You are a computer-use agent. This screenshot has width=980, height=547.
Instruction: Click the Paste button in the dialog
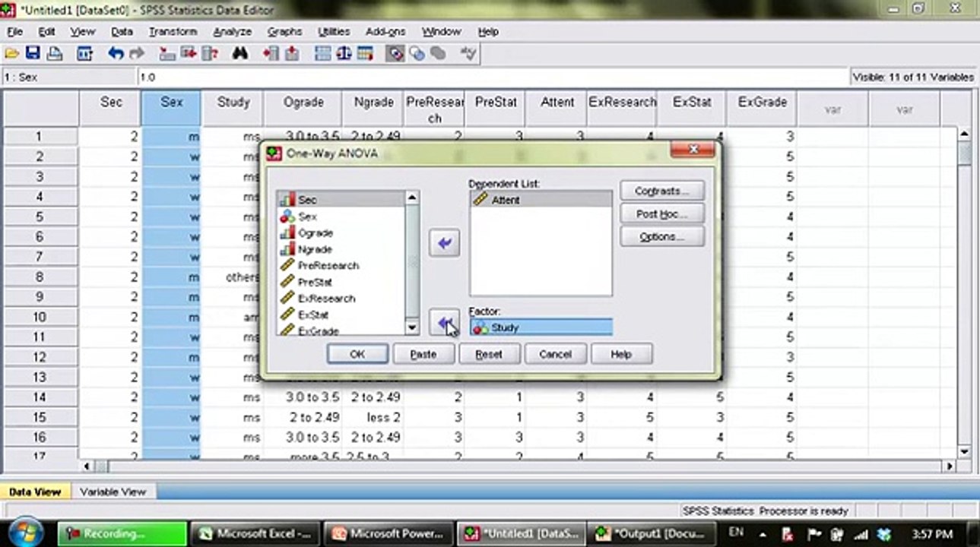(423, 354)
